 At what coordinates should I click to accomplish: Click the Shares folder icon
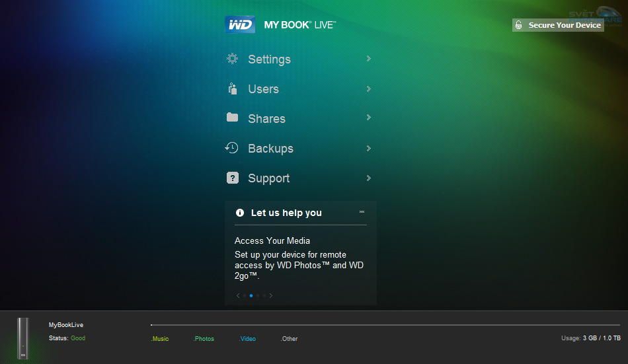[x=232, y=118]
